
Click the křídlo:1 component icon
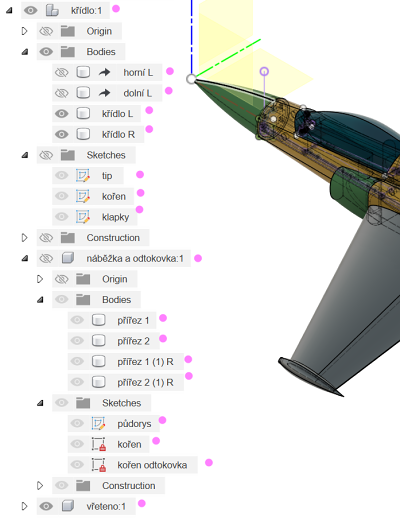click(x=52, y=10)
